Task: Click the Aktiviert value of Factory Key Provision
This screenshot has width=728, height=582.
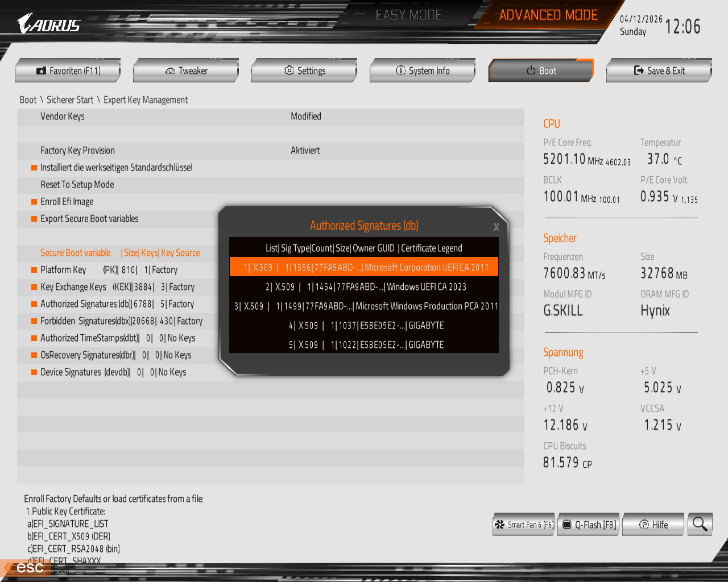Action: pyautogui.click(x=305, y=151)
